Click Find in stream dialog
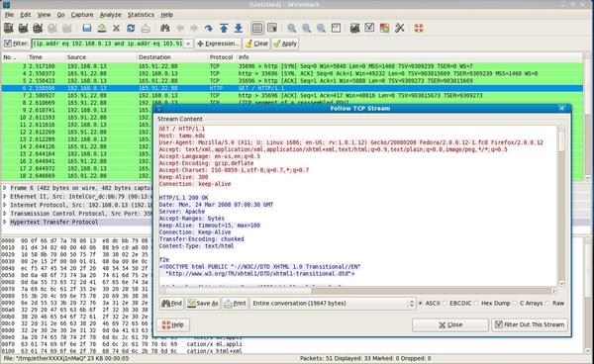594x364 pixels. tap(171, 304)
